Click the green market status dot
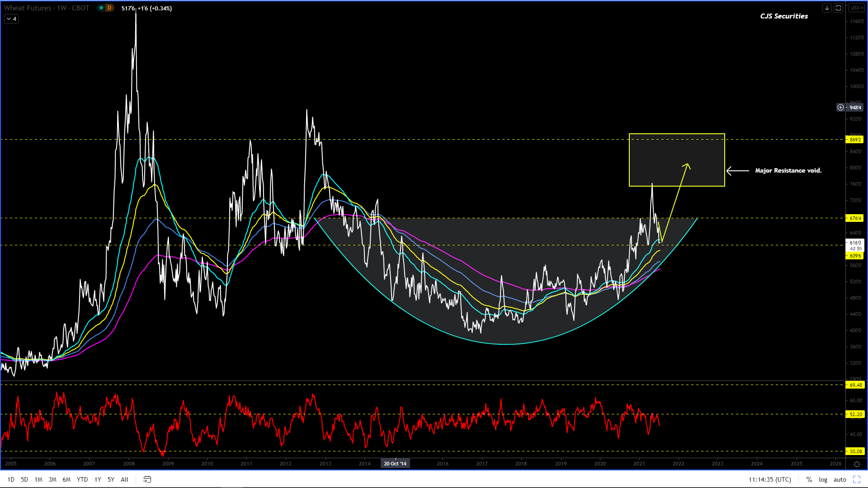The image size is (868, 488). (101, 8)
